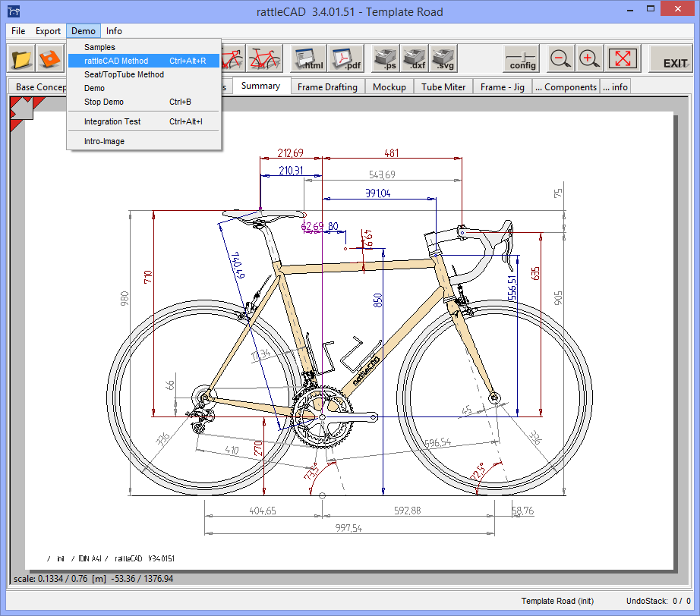700x616 pixels.
Task: Fit drawing to window with red arrows icon
Action: [x=623, y=58]
